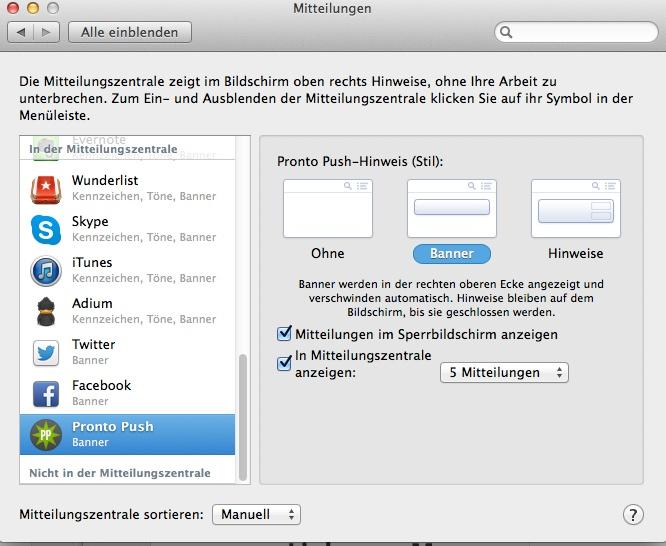Click the Pronto Push app icon
This screenshot has width=666, height=546.
click(46, 434)
